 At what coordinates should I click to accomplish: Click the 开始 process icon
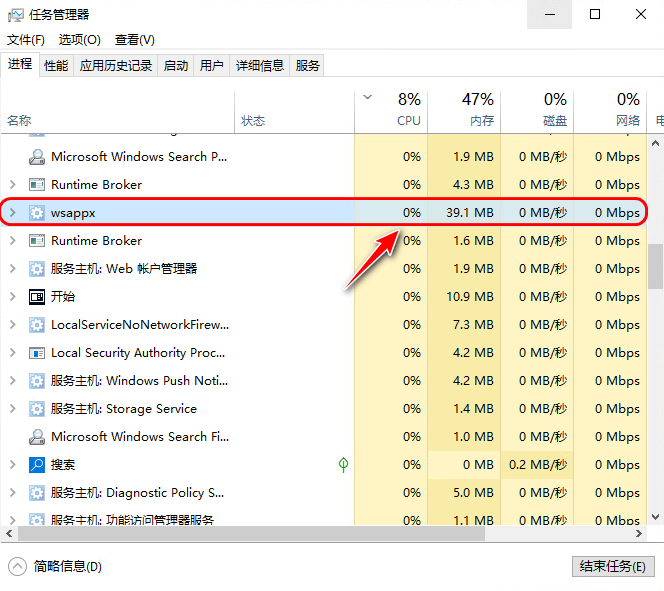click(x=37, y=297)
